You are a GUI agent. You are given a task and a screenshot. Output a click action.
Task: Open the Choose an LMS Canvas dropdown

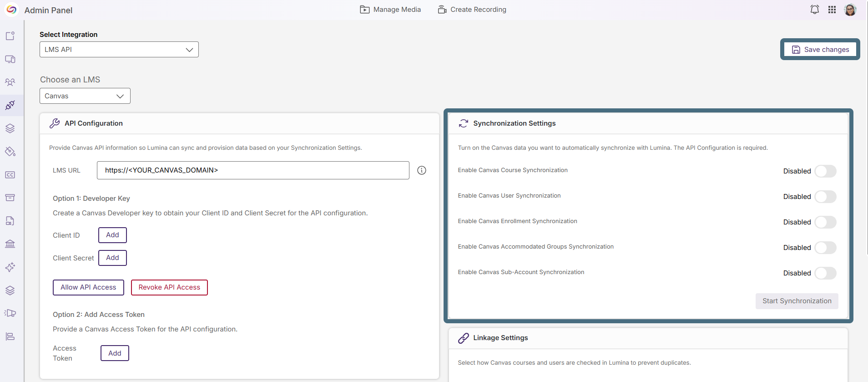tap(85, 96)
